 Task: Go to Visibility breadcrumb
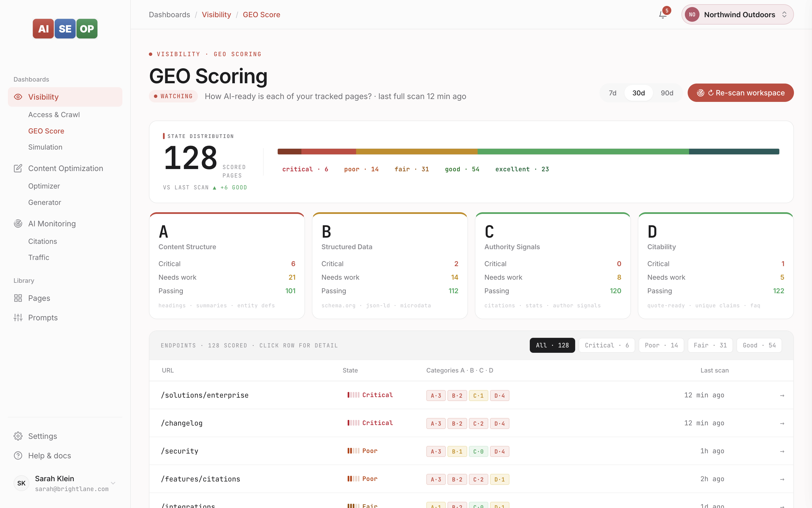(x=217, y=14)
